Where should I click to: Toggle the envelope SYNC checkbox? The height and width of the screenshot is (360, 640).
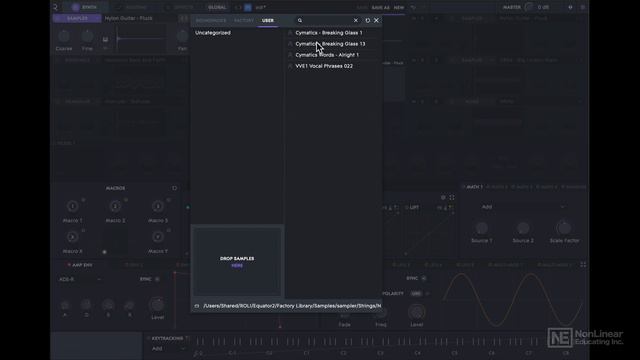point(157,279)
